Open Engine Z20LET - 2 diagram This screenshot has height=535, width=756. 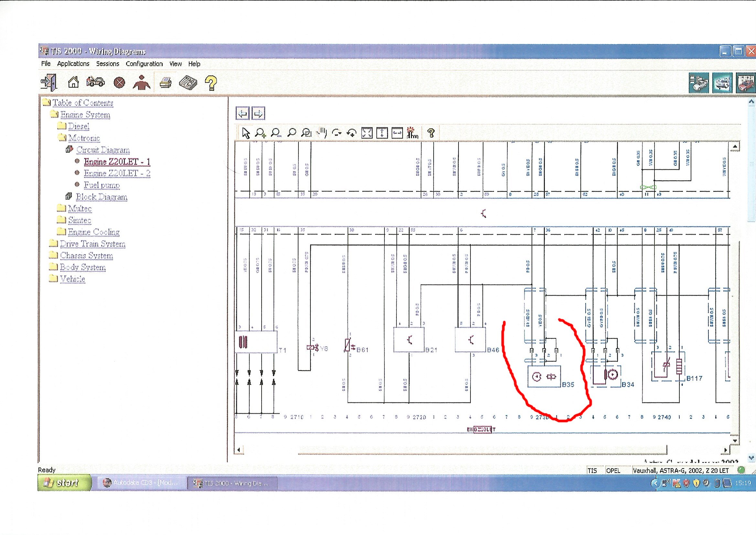pyautogui.click(x=117, y=173)
